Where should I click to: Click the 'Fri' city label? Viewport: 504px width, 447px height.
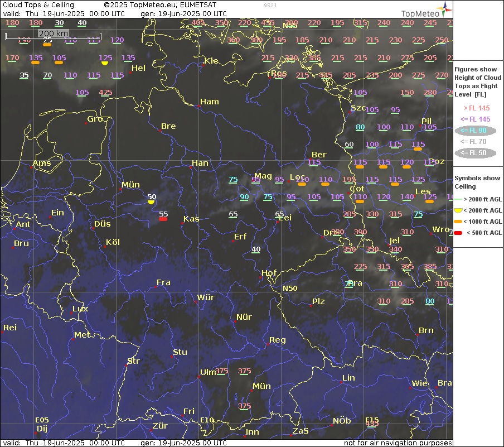[189, 411]
